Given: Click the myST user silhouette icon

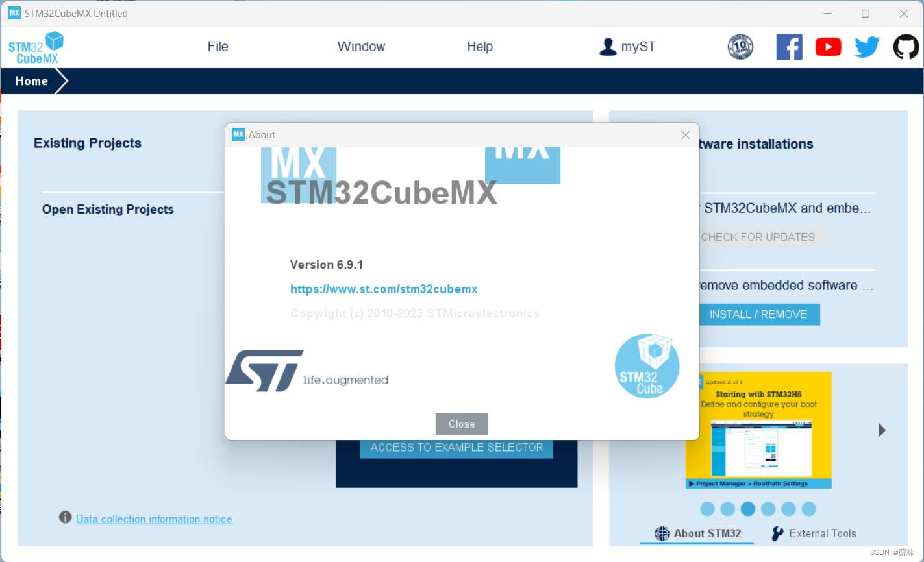Looking at the screenshot, I should coord(608,47).
